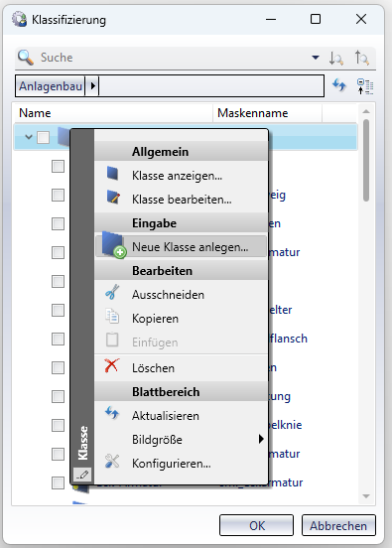Expand the Anlagenbau breadcrumb arrow

(92, 85)
